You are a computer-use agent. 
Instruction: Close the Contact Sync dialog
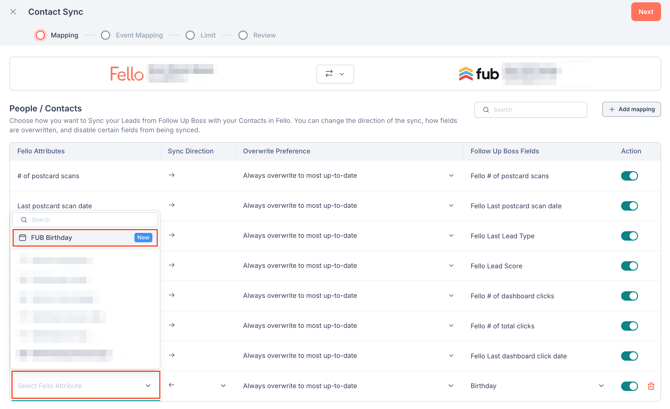click(13, 12)
